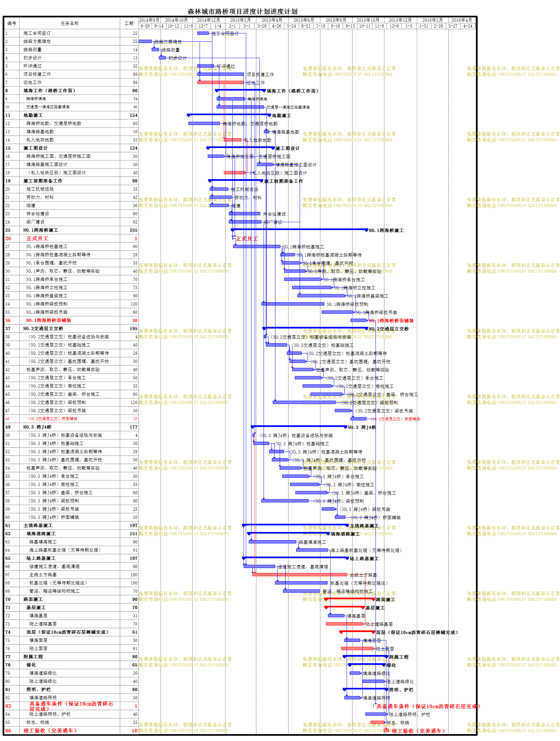Select summary row 填海道路施工 in the table

coord(71,534)
